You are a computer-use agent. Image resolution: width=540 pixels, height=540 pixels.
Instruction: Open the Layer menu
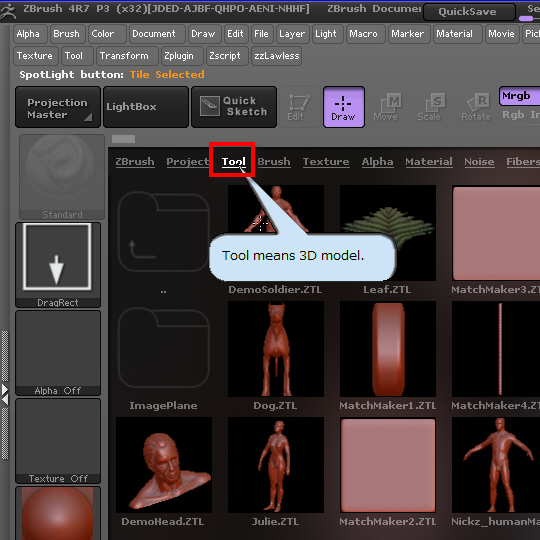[x=293, y=34]
